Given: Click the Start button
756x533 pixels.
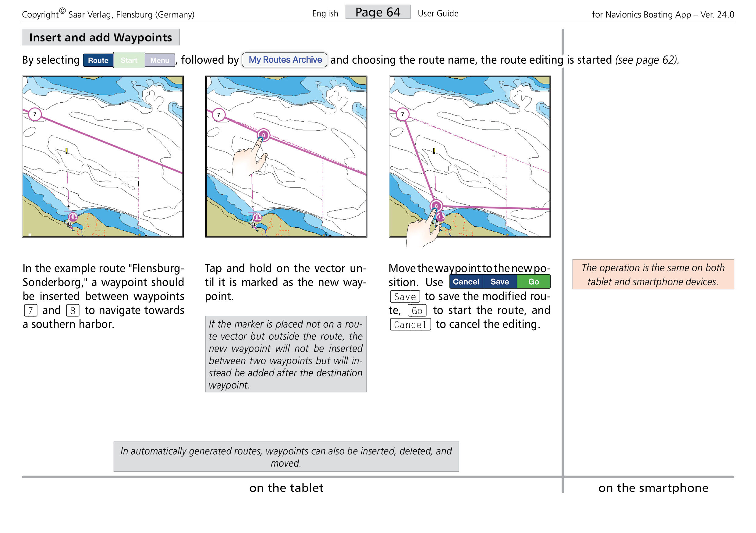Looking at the screenshot, I should tap(129, 60).
